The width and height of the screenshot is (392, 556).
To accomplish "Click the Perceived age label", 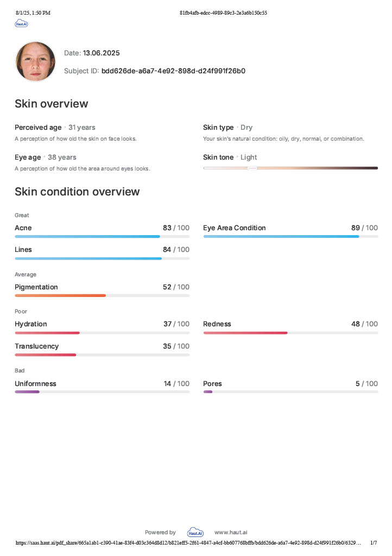I will pos(38,128).
